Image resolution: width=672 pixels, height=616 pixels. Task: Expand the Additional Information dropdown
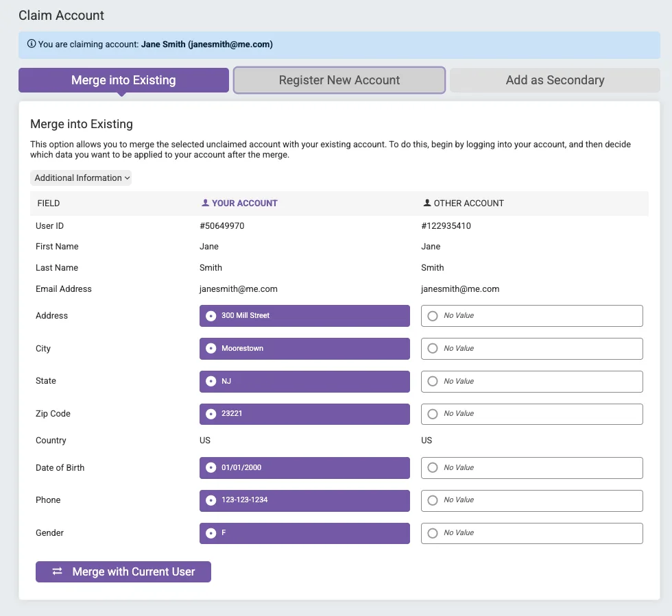tap(81, 177)
